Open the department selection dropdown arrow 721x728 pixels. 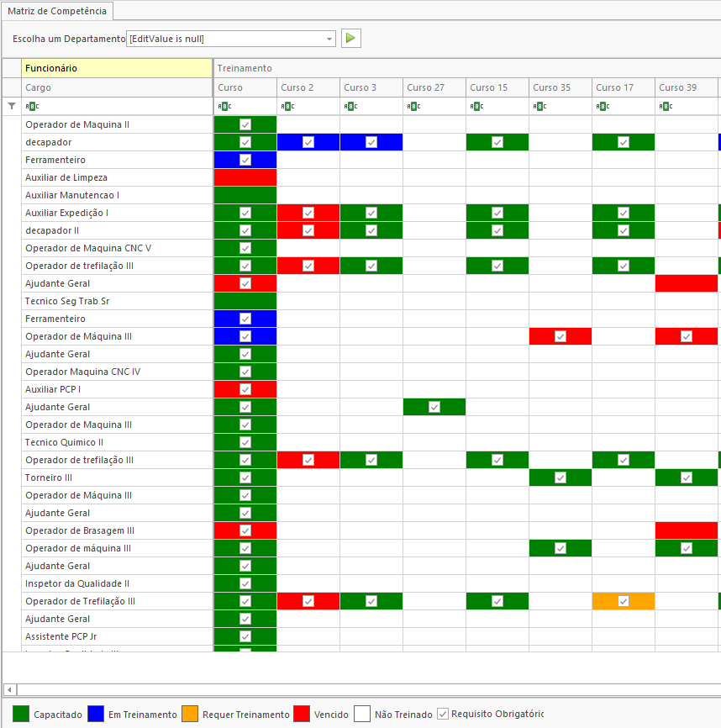tap(329, 39)
